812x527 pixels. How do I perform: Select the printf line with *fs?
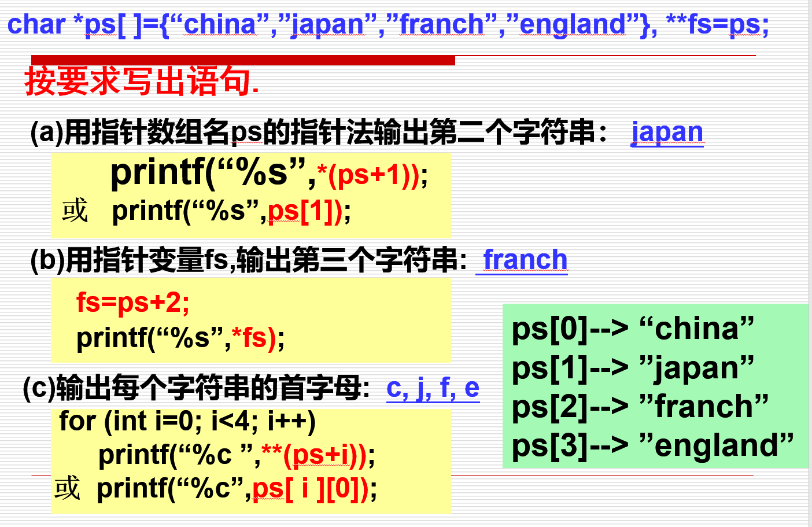[x=180, y=338]
